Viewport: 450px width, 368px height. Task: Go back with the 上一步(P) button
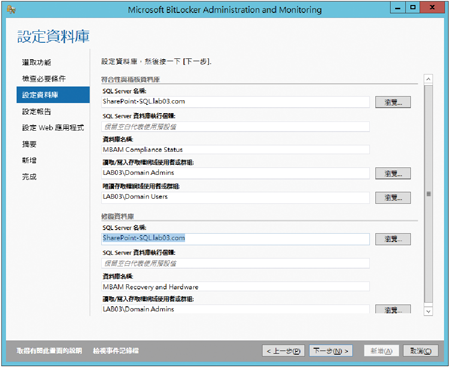[x=283, y=351]
